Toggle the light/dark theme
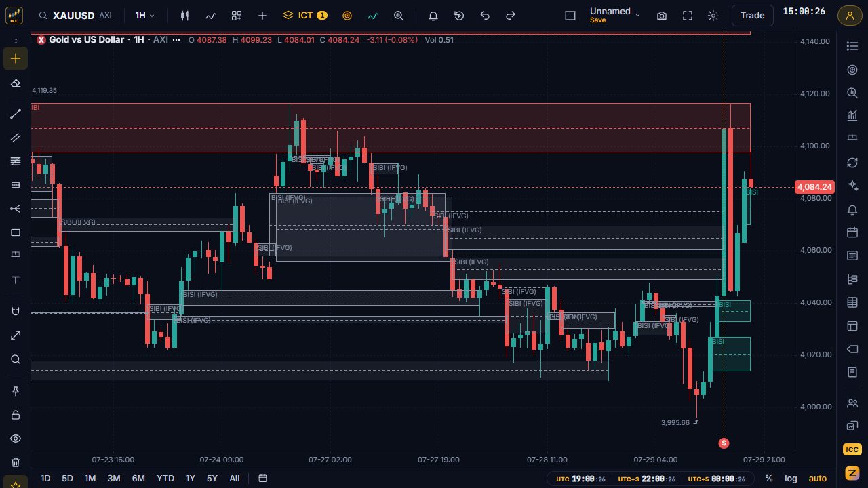 tap(713, 15)
